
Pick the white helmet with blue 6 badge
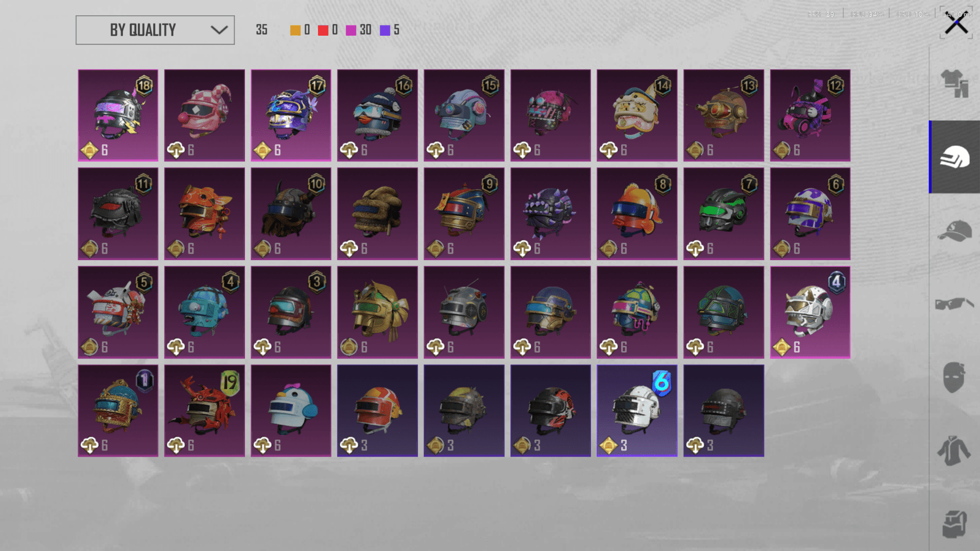(x=637, y=411)
